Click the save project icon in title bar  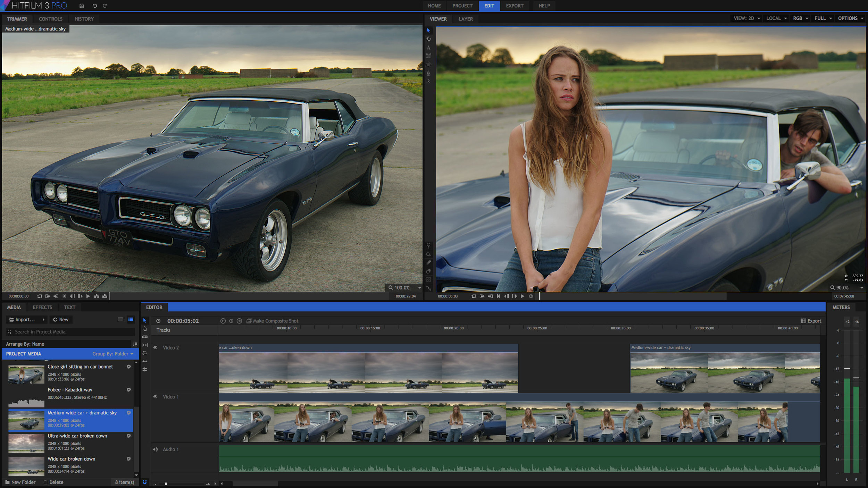coord(82,6)
